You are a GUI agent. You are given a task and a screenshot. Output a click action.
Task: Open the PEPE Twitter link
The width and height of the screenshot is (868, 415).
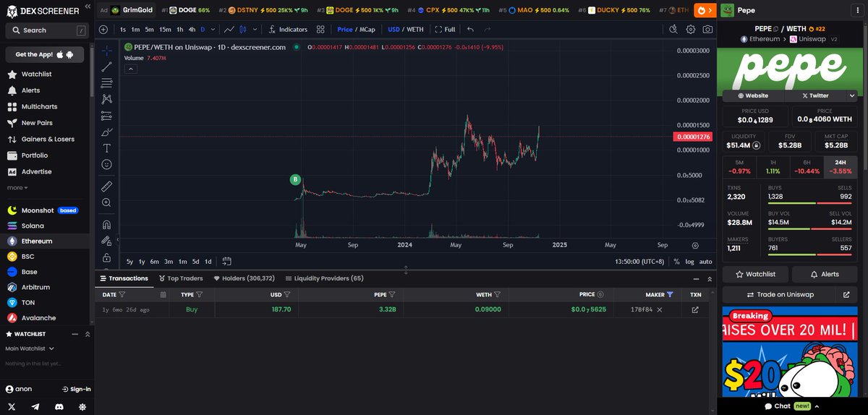pyautogui.click(x=814, y=95)
